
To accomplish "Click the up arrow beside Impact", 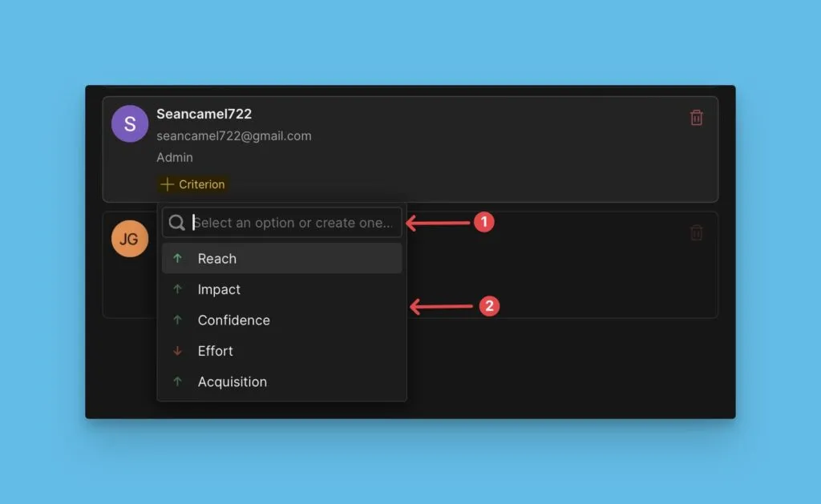I will click(178, 289).
